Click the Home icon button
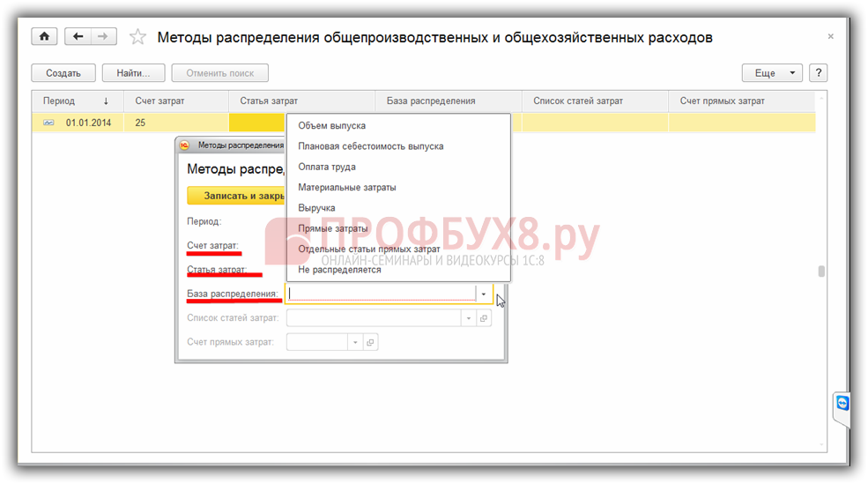Screen dimensions: 868x484 [x=44, y=37]
